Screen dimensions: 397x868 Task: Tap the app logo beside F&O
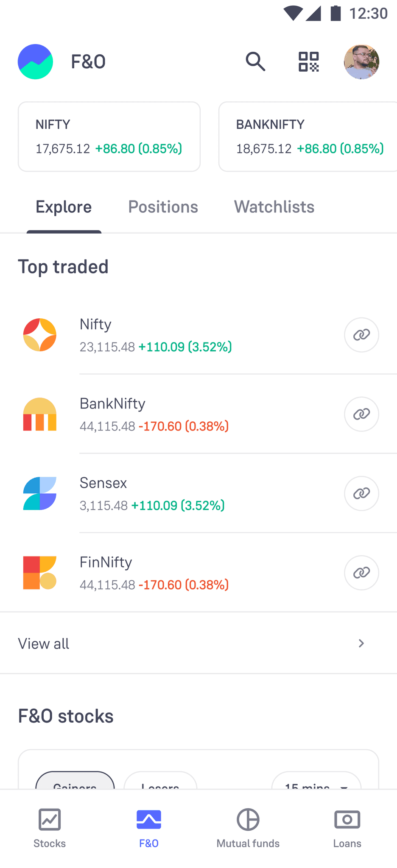(x=35, y=62)
